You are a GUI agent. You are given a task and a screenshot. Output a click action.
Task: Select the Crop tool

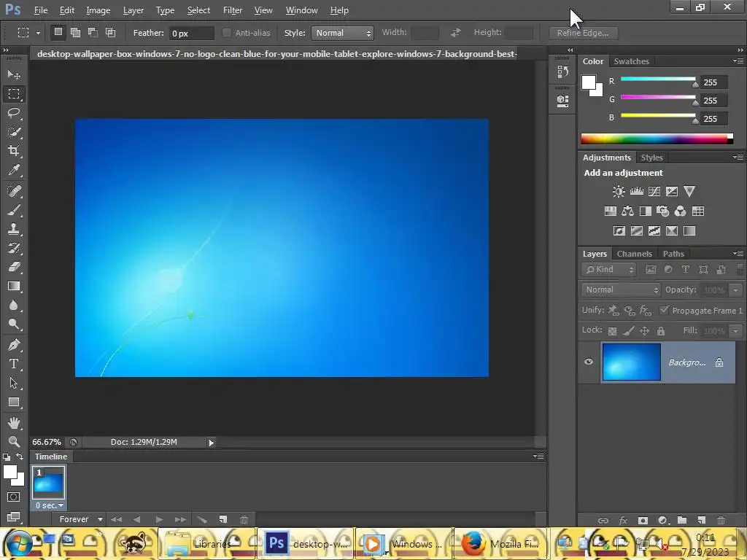click(x=14, y=151)
